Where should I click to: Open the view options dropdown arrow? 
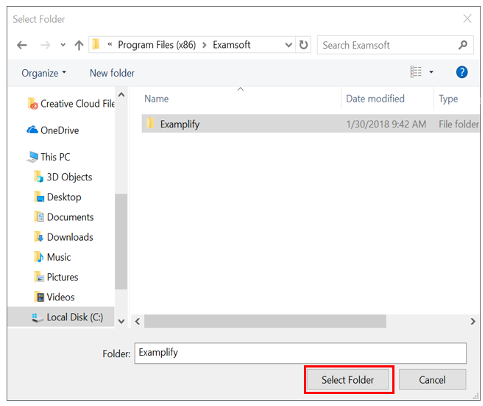pos(431,72)
